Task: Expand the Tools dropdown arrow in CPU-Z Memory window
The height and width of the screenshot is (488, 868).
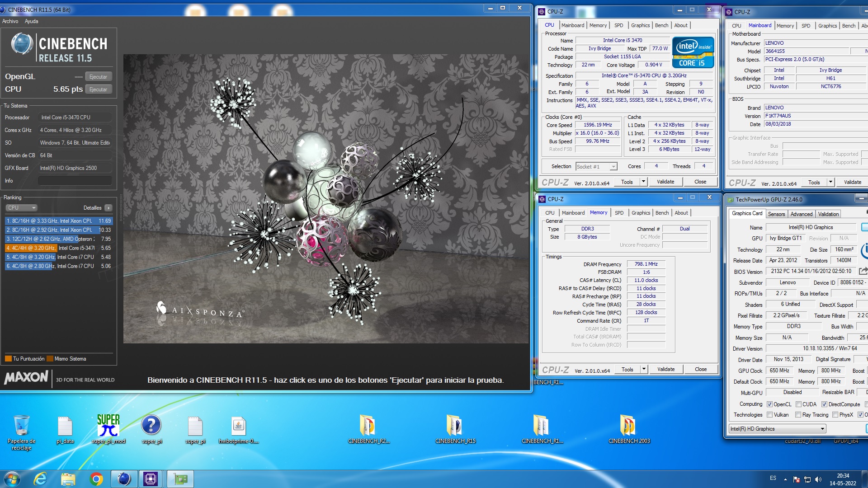Action: [x=644, y=369]
